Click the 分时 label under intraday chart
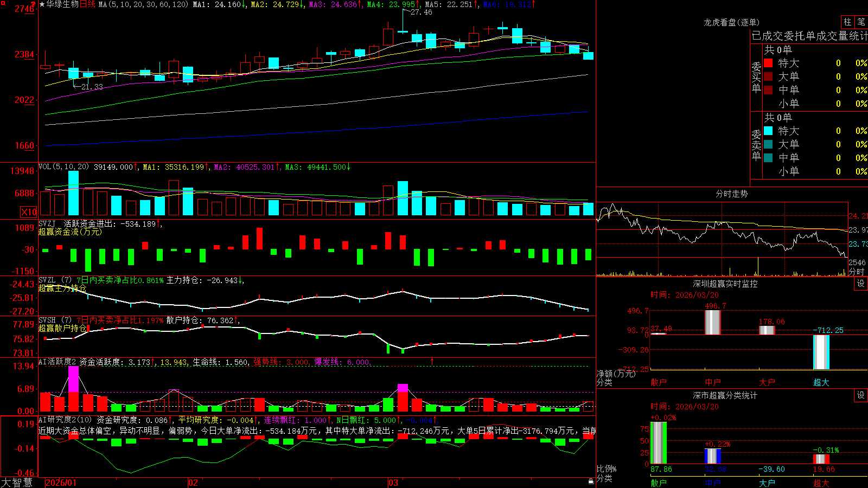This screenshot has height=488, width=868. 857,272
